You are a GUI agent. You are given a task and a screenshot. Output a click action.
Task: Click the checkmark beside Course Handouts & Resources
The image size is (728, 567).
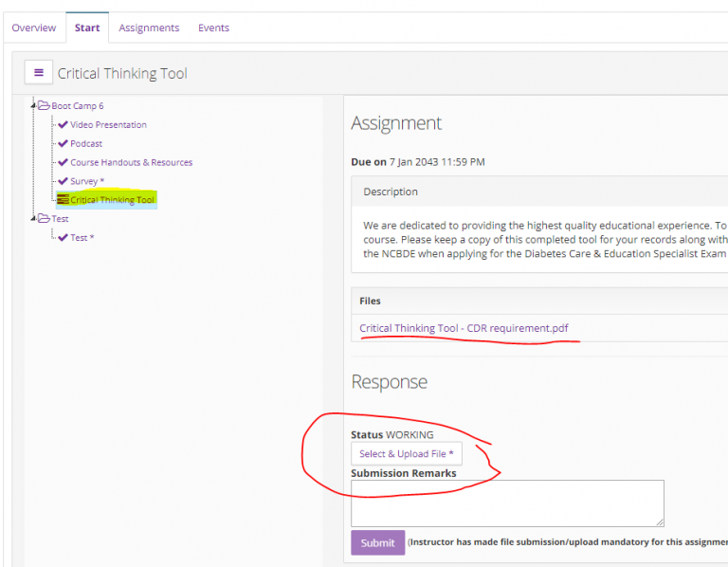click(x=63, y=162)
